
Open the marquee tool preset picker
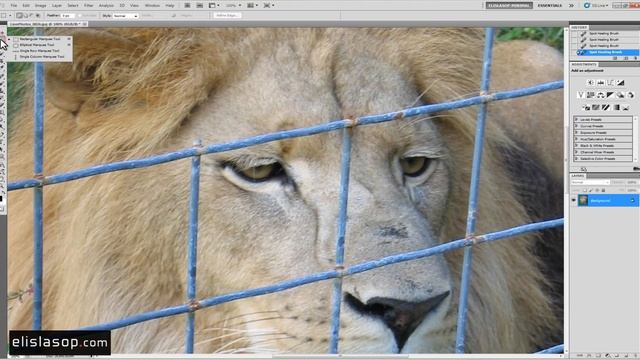tap(6, 16)
